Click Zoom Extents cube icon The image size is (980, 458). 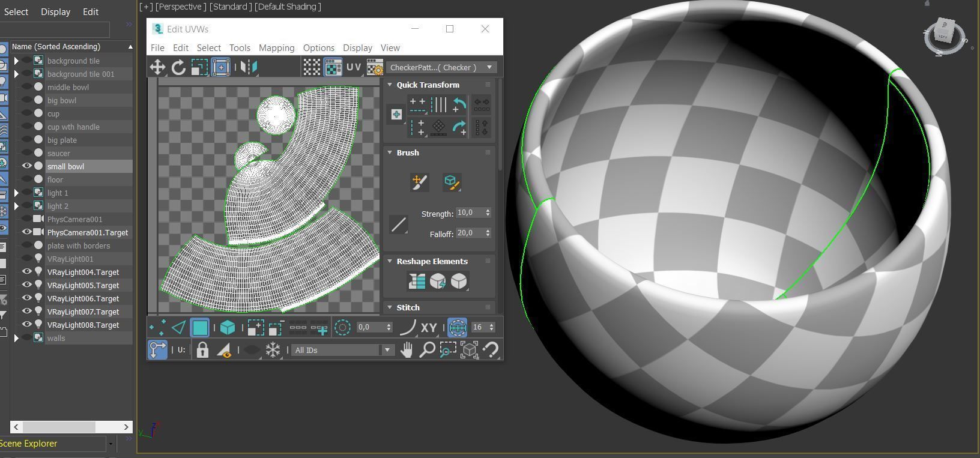click(469, 349)
